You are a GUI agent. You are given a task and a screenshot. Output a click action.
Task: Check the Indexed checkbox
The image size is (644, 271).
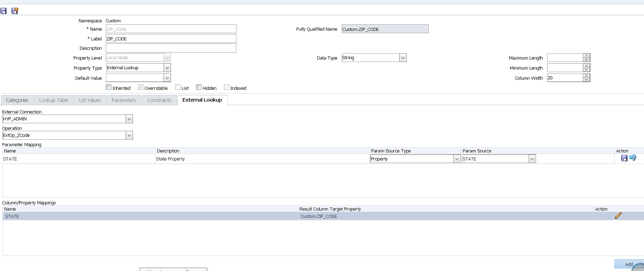227,87
